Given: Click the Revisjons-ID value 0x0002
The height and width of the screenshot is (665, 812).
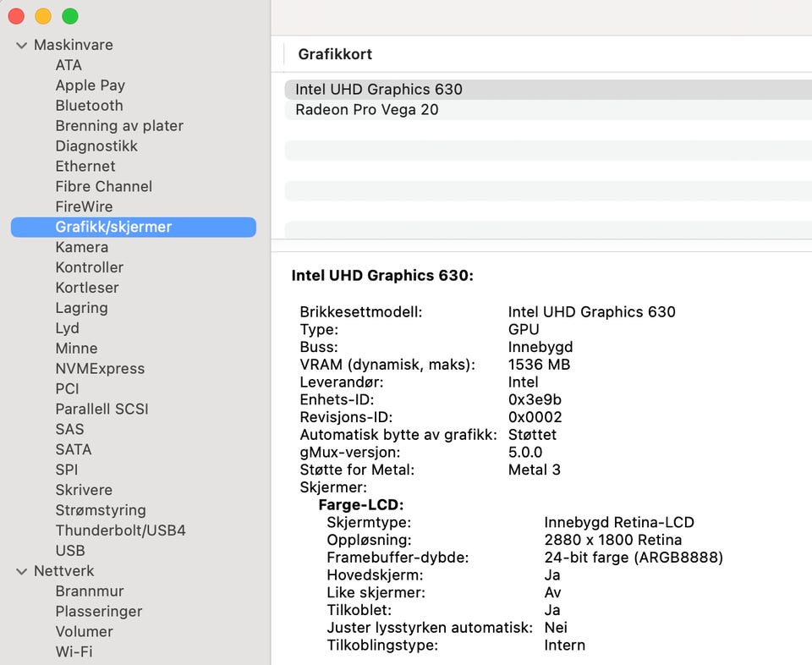Looking at the screenshot, I should (x=535, y=417).
